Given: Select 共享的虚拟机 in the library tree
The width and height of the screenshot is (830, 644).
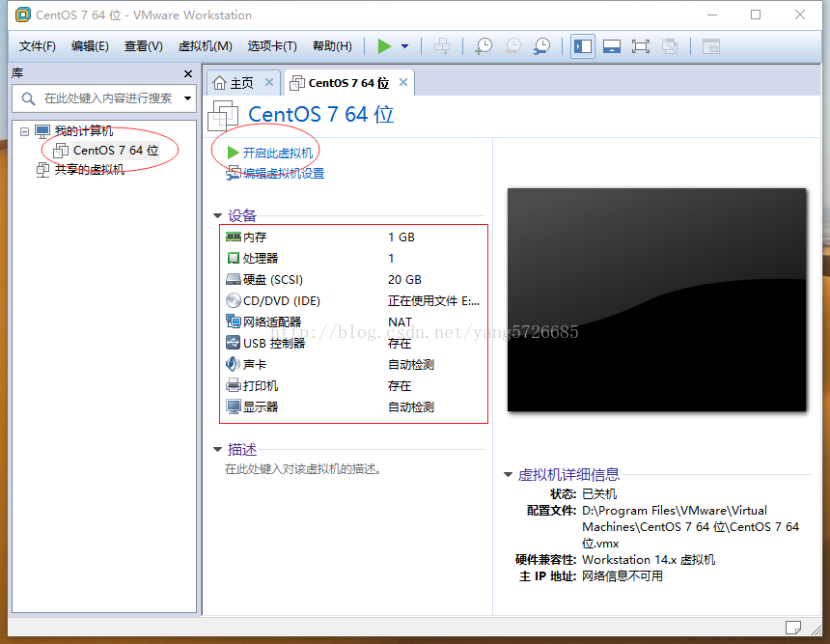Looking at the screenshot, I should pyautogui.click(x=90, y=170).
